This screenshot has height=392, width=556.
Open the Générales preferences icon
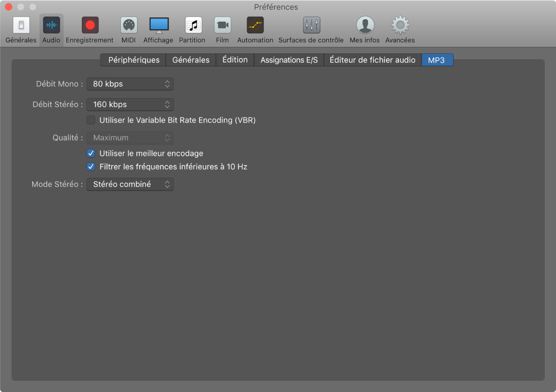21,25
